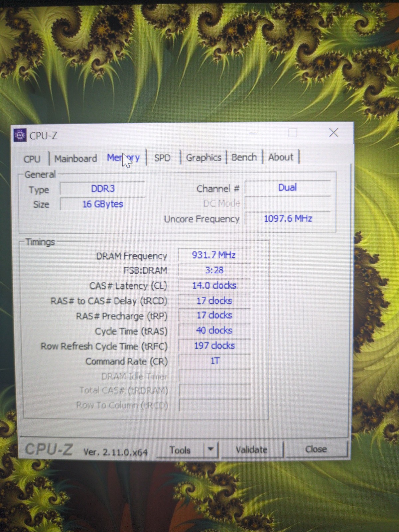Select the 931.7 MHz DRAM frequency value

214,255
